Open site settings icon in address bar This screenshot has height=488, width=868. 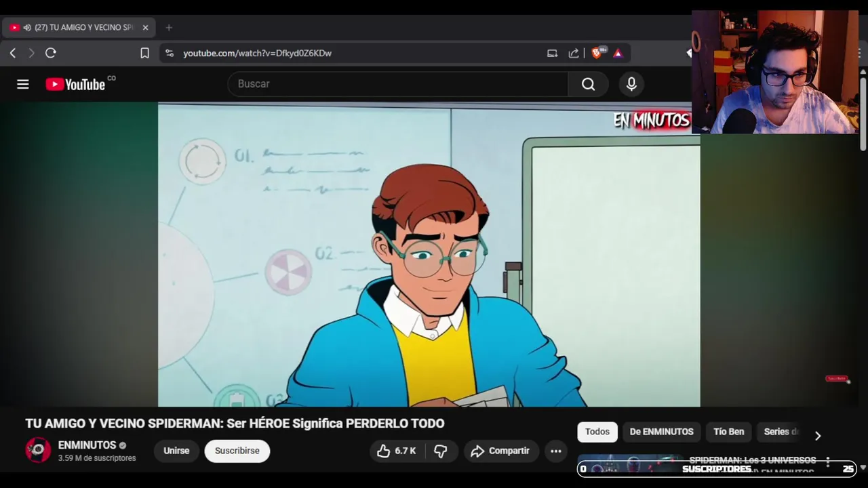tap(170, 53)
